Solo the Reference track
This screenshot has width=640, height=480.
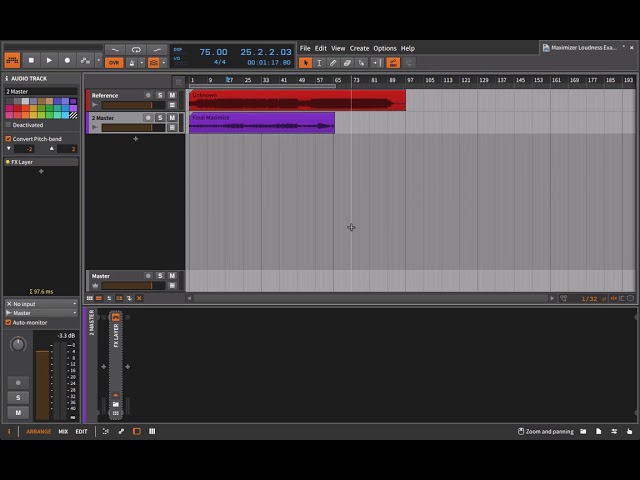pos(160,95)
